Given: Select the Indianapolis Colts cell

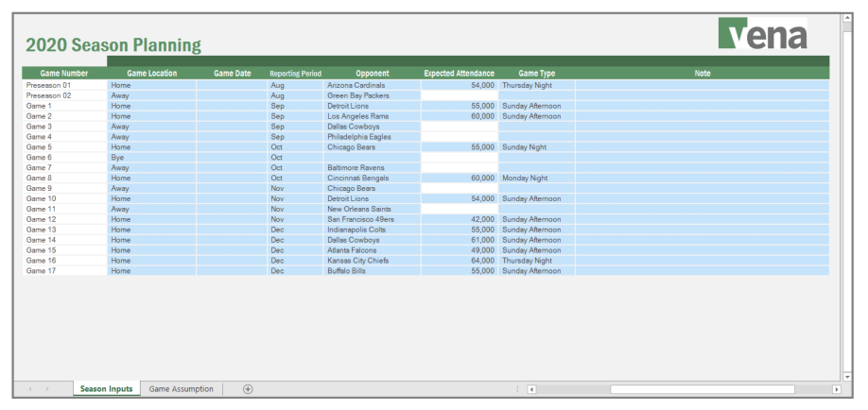Looking at the screenshot, I should pos(372,230).
